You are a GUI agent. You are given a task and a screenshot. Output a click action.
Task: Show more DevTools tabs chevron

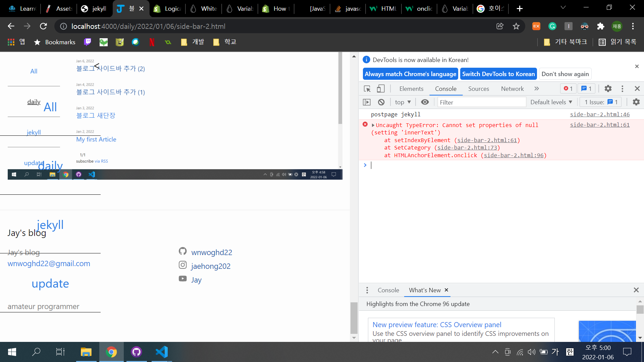pos(537,88)
